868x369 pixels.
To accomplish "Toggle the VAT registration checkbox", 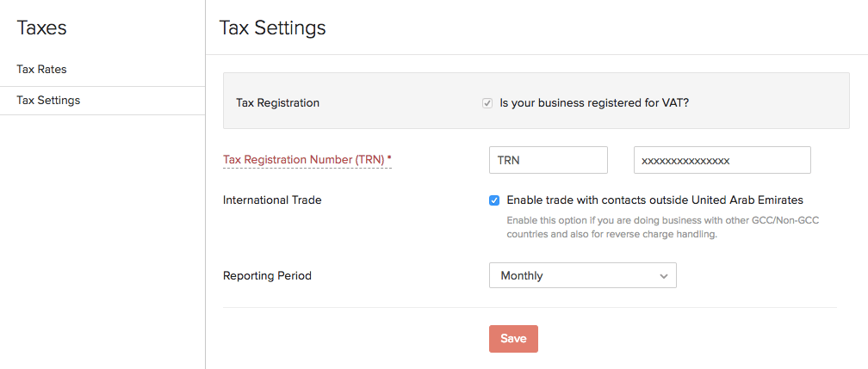I will (487, 103).
